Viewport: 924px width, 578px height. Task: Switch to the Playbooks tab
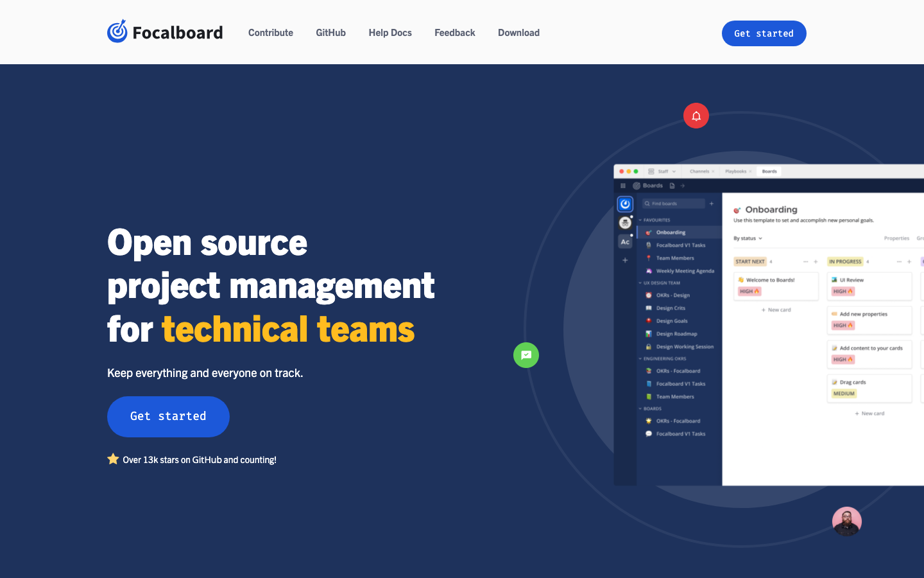(x=735, y=171)
